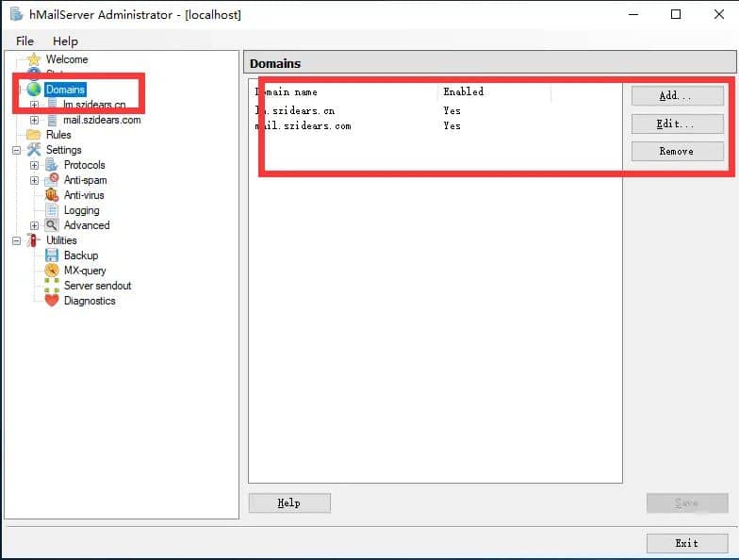Expand the mail.szidears.com domain node
This screenshot has height=560, width=739.
point(35,120)
